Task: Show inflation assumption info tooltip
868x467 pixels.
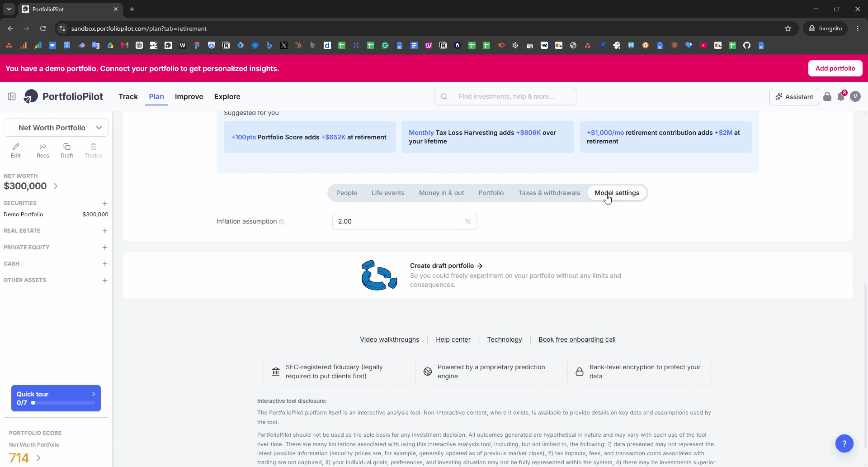Action: [x=282, y=222]
